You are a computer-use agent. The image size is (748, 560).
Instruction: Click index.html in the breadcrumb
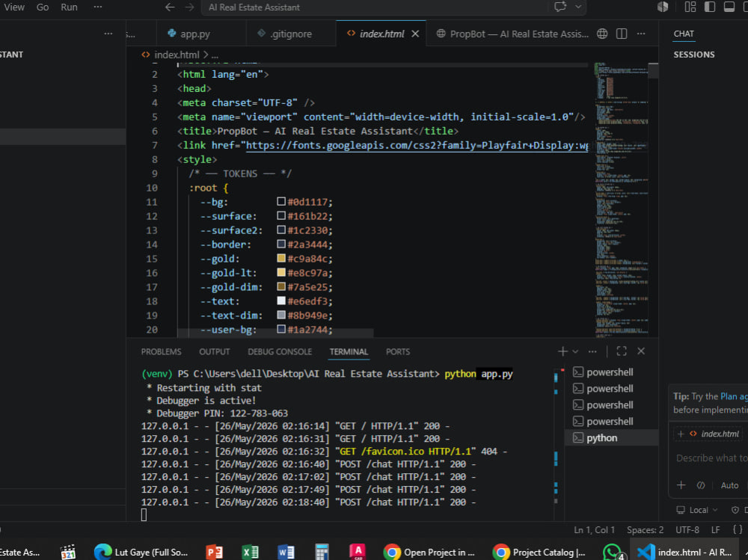click(177, 55)
